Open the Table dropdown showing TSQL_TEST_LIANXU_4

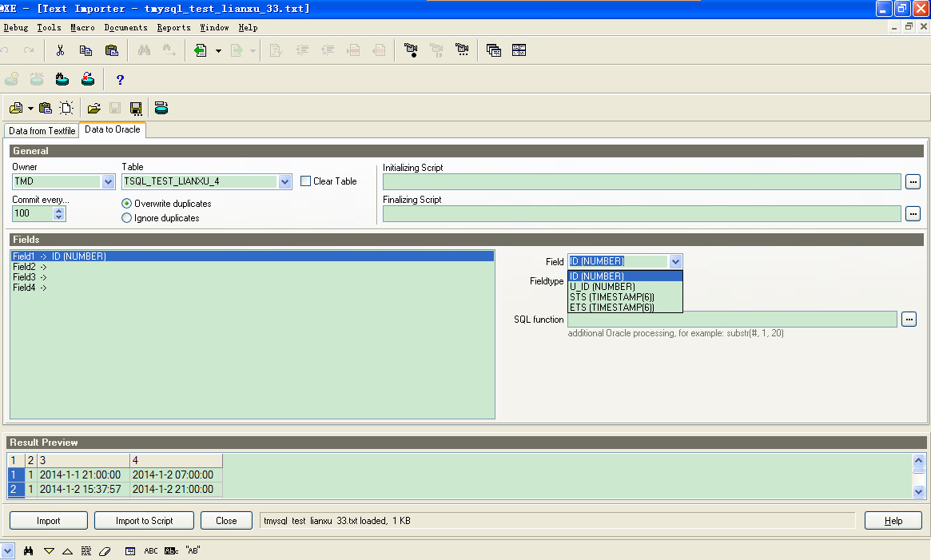[285, 181]
